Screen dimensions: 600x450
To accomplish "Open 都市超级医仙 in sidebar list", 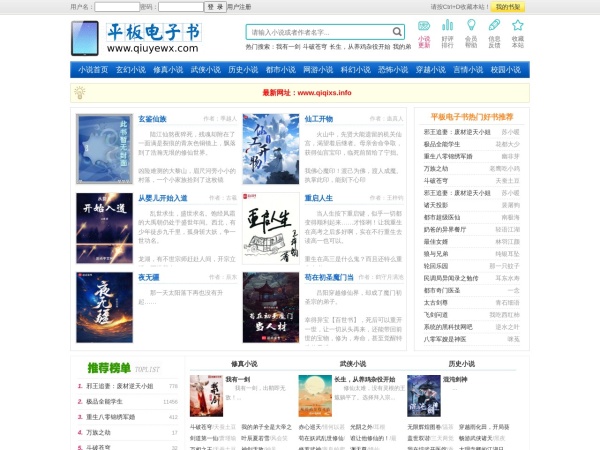I will pos(442,217).
